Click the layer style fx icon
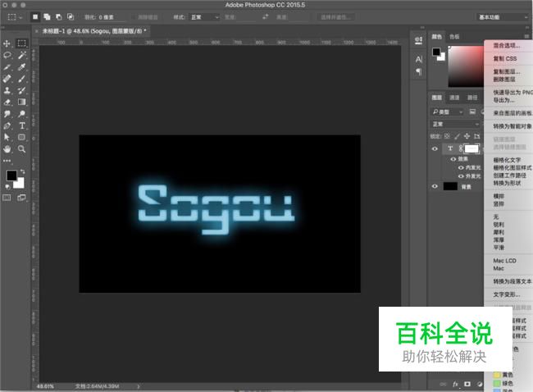 coord(455,384)
